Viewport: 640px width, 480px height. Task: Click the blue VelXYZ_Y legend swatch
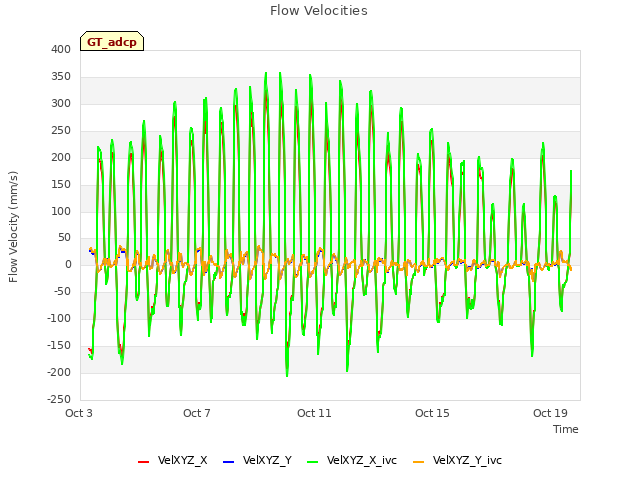click(228, 462)
